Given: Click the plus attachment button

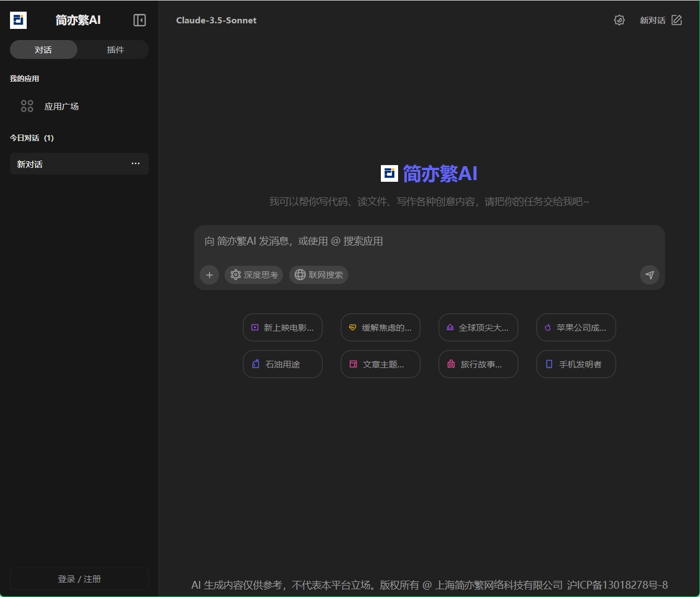Looking at the screenshot, I should pos(209,275).
